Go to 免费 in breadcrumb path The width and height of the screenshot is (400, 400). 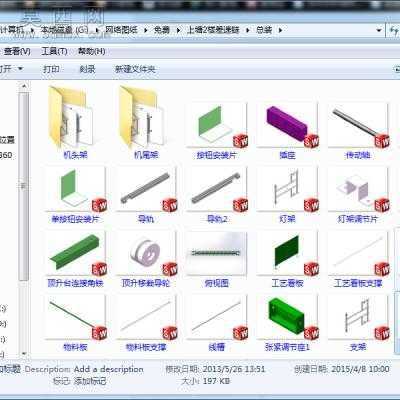162,30
